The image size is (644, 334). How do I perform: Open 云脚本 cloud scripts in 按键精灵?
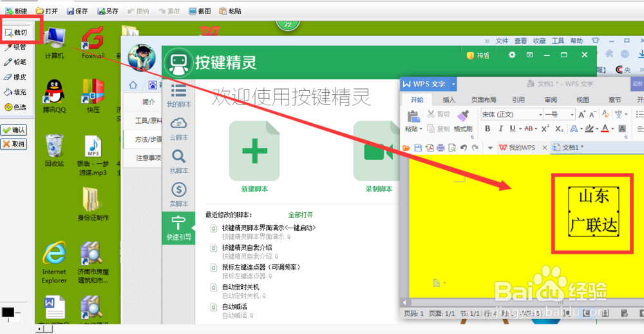[x=178, y=129]
